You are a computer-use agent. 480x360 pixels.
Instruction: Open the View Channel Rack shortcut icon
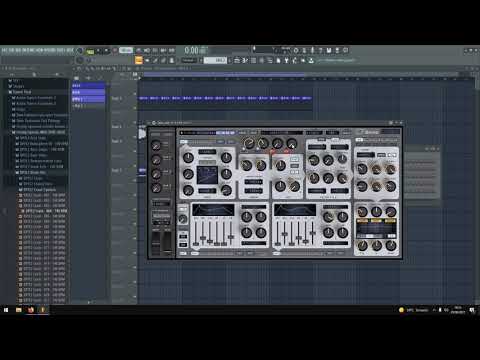click(253, 60)
